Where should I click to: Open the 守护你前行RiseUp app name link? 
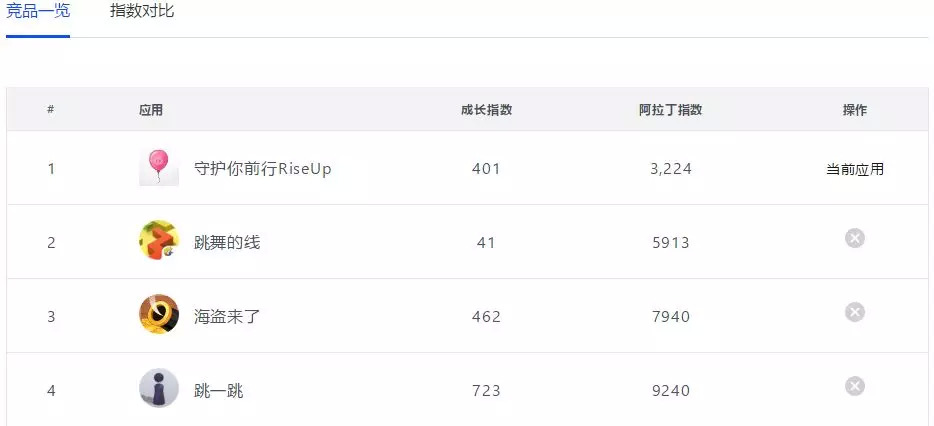[262, 169]
